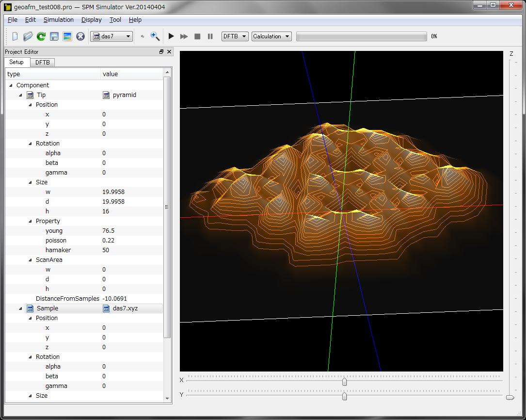Collapse the ScanArea node
The image size is (526, 420).
click(30, 259)
